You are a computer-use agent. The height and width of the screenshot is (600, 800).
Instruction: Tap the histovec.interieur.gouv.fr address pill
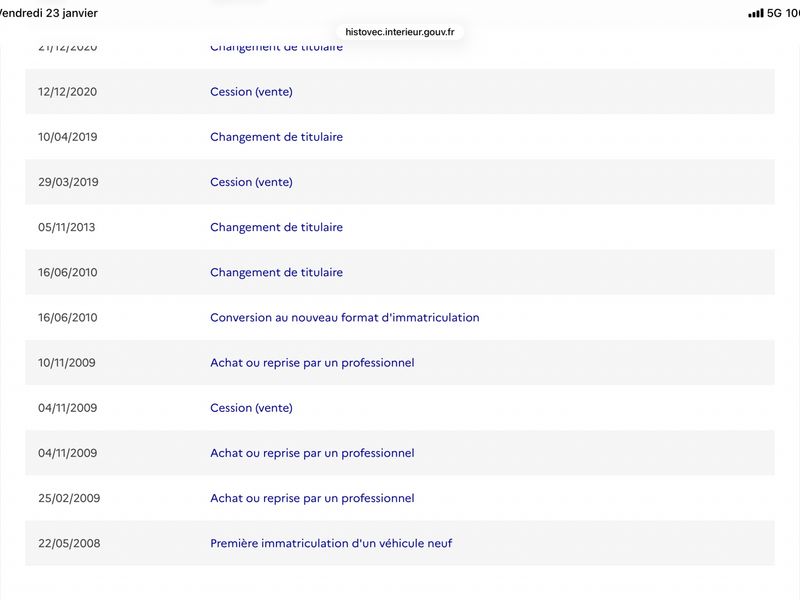tap(400, 32)
